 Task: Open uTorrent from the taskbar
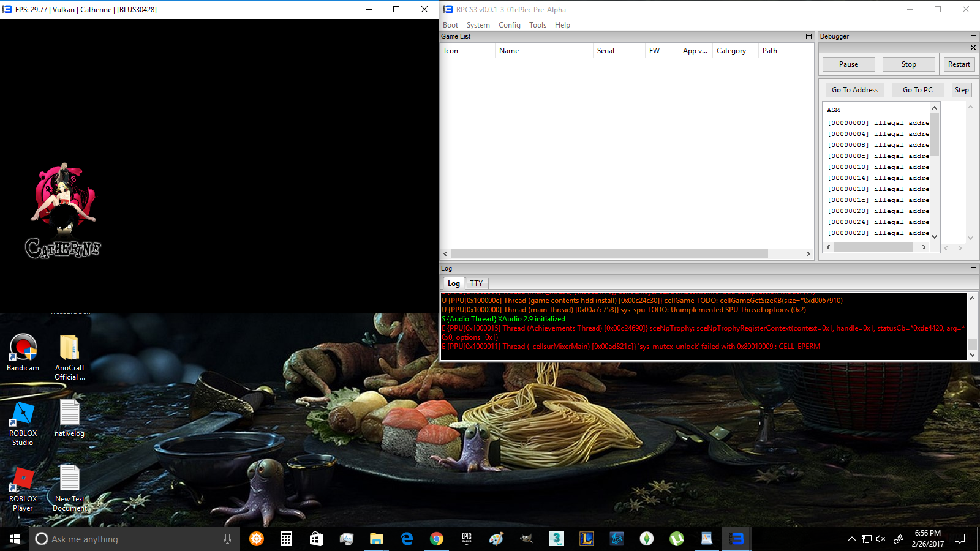point(676,539)
